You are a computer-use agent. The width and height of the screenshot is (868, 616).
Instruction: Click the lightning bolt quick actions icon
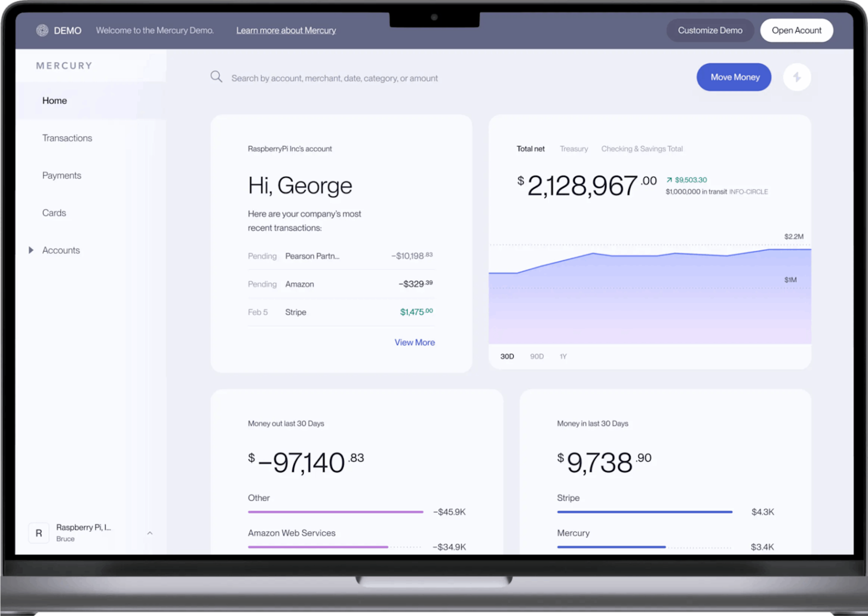pos(796,77)
